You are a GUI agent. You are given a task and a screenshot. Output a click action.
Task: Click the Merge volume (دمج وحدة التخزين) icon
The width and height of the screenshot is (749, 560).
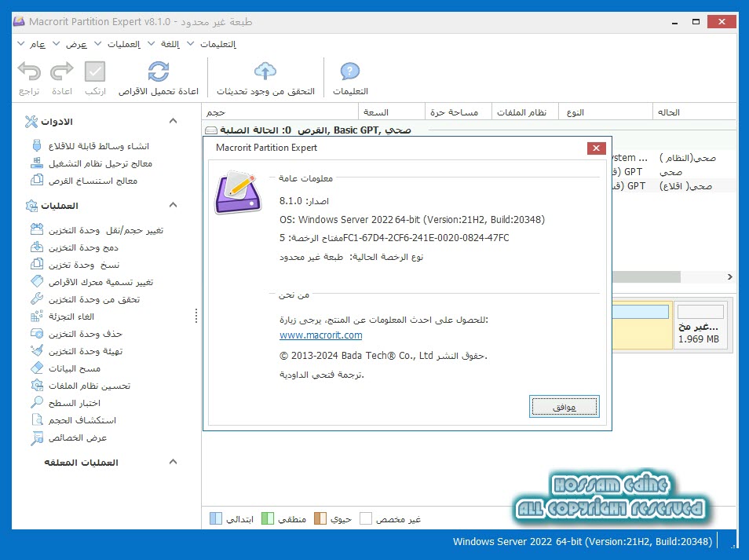coord(37,247)
